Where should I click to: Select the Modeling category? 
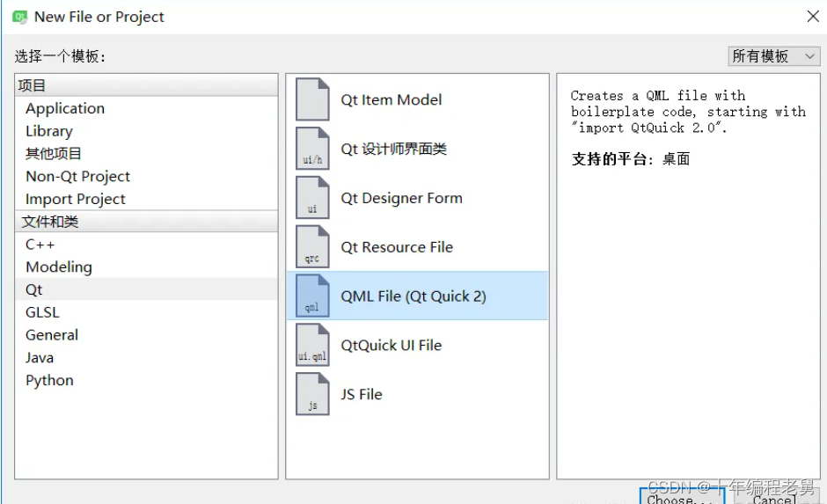tap(146, 267)
